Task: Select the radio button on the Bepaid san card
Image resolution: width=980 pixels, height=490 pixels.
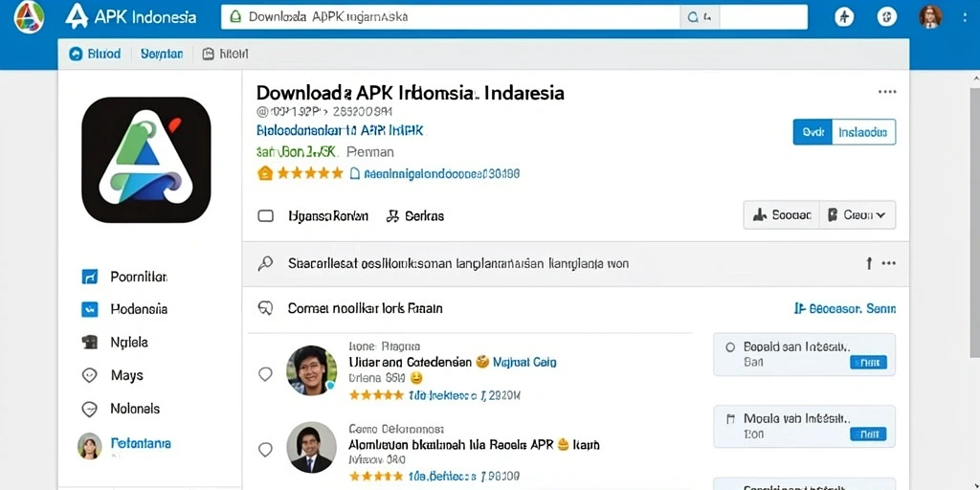Action: [729, 346]
